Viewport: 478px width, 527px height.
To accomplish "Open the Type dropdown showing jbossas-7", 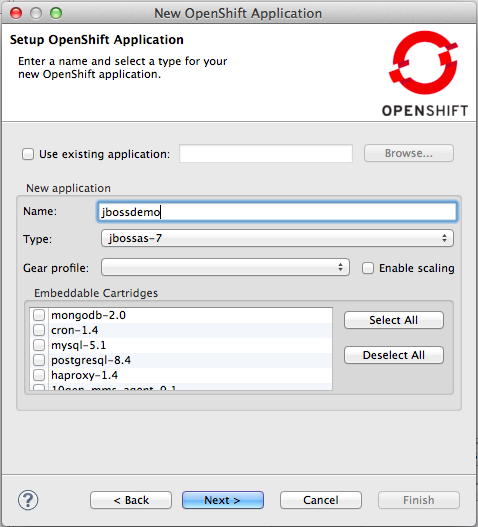I will click(x=277, y=238).
